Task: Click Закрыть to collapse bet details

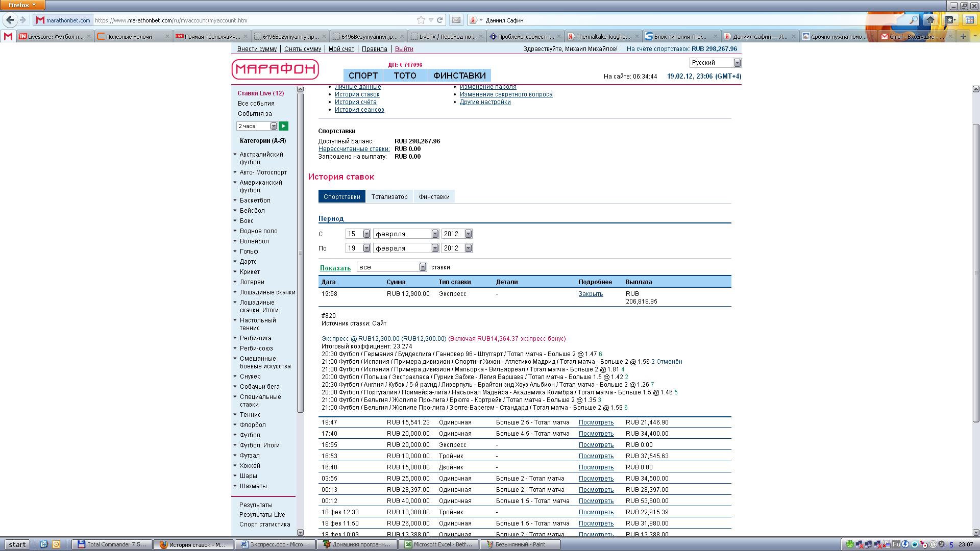Action: [x=591, y=294]
